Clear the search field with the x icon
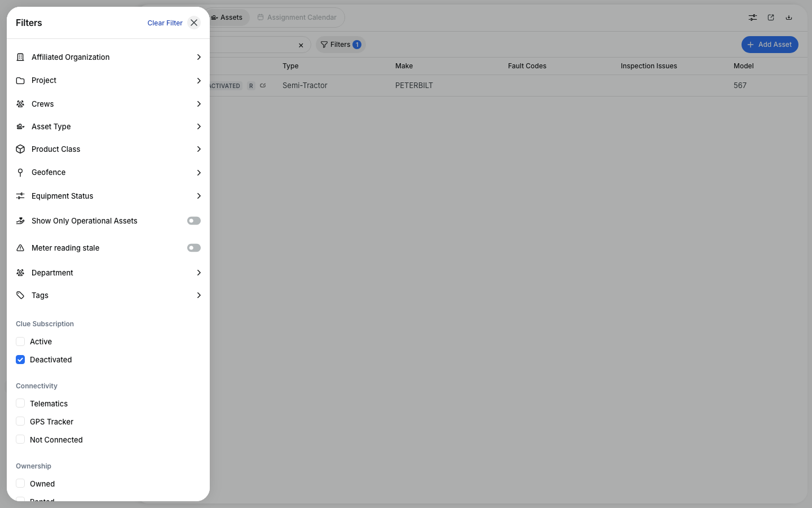Screen dimensions: 812x508 301,45
